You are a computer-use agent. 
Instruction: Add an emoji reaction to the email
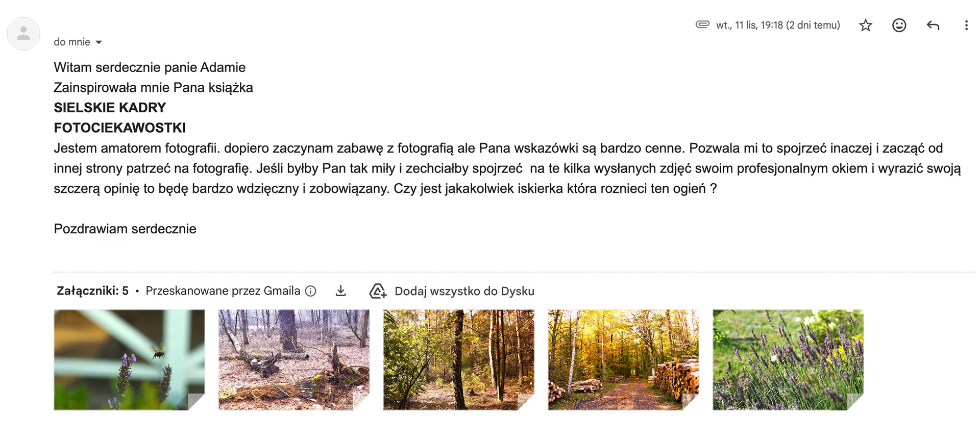[899, 25]
